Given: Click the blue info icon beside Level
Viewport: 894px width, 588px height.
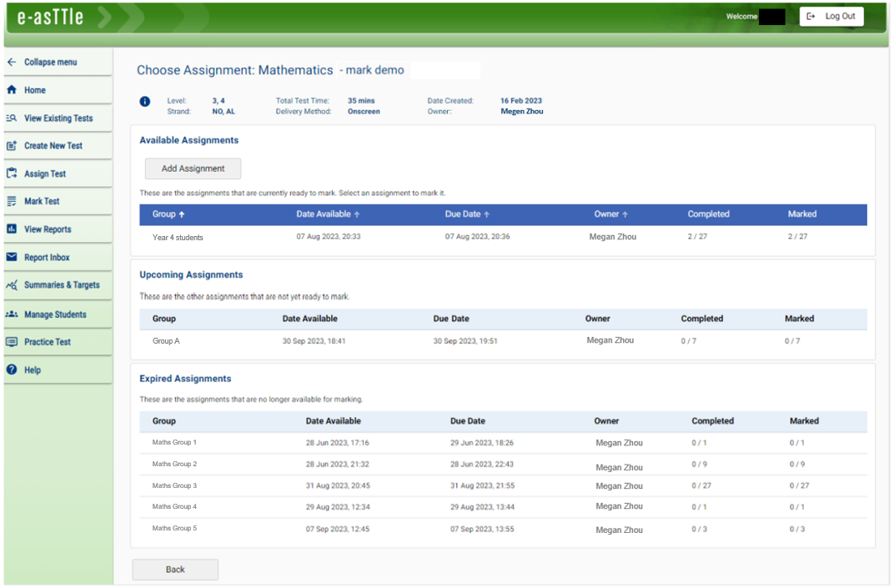Looking at the screenshot, I should point(145,102).
